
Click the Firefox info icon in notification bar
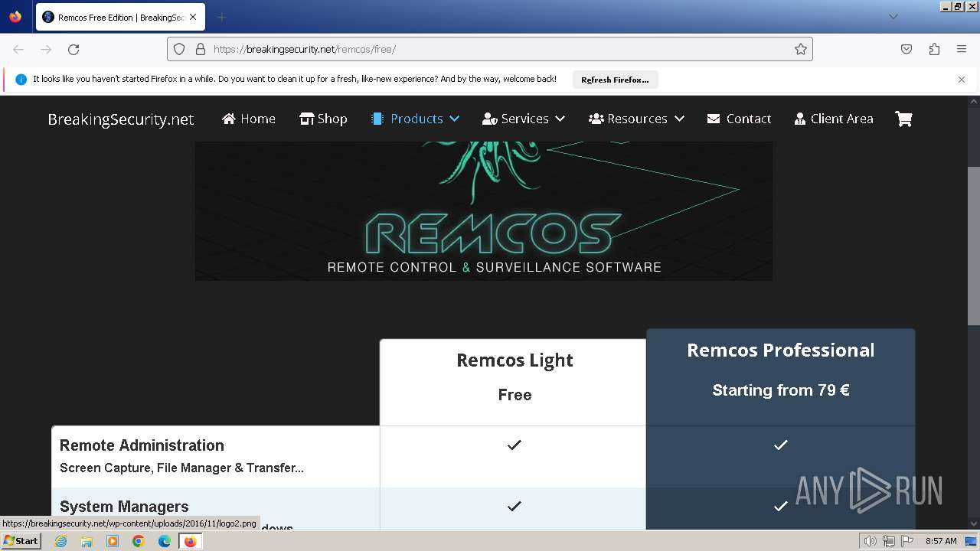[x=21, y=80]
